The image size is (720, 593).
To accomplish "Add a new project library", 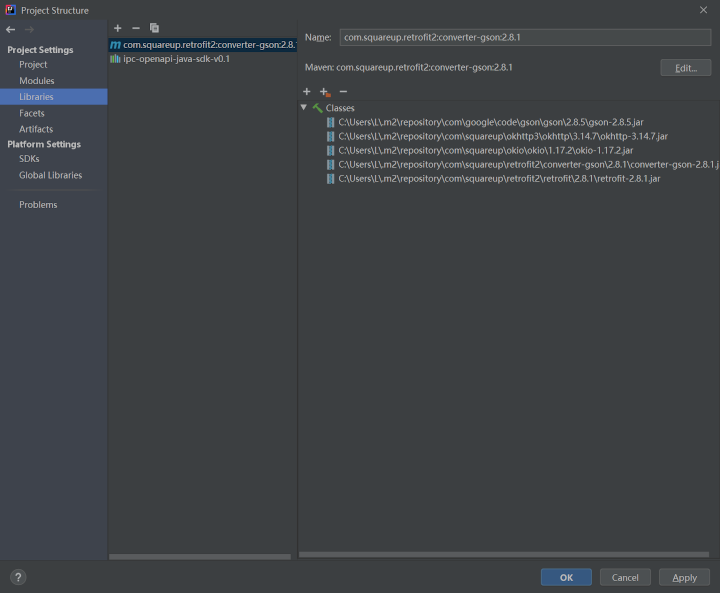I will (118, 28).
